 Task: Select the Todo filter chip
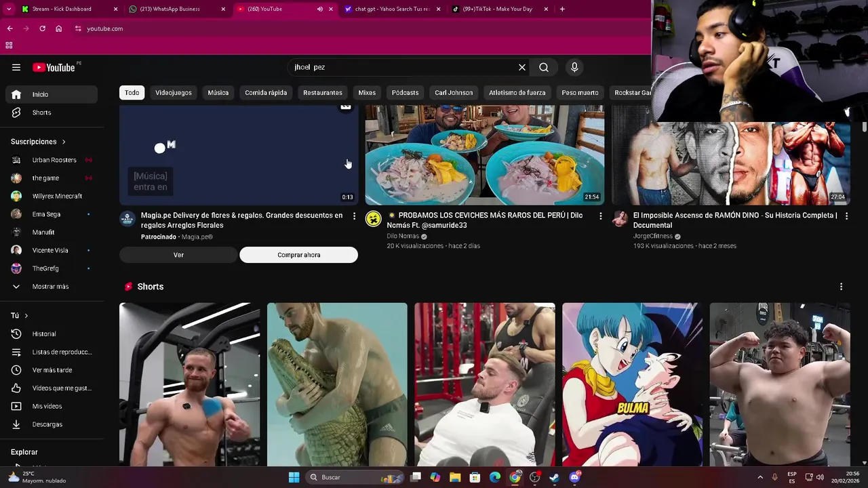click(x=132, y=92)
